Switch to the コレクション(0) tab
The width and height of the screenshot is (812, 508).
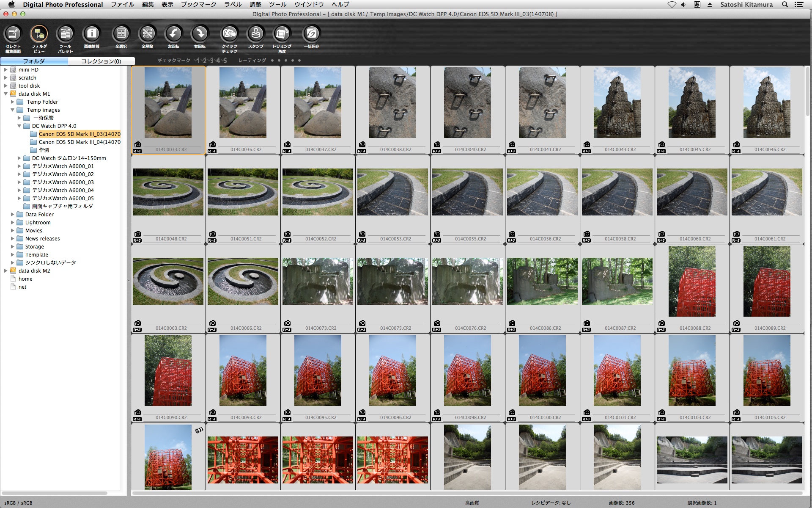coord(101,61)
